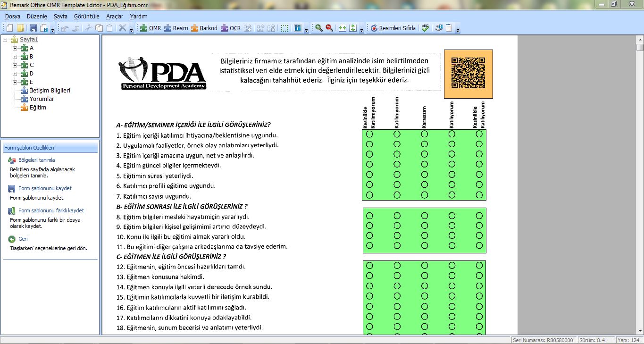Click the zoom out magnifier icon
Screen dimensions: 644x344
(x=329, y=28)
